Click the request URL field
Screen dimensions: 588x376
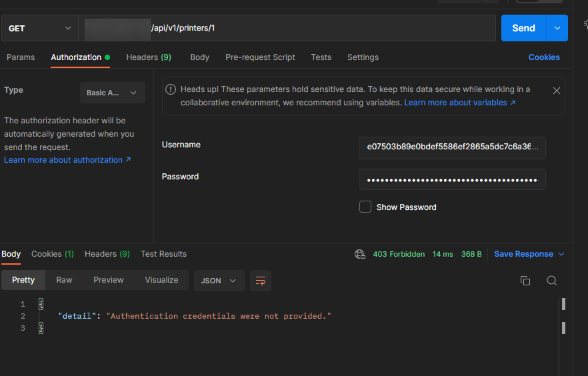pyautogui.click(x=287, y=28)
